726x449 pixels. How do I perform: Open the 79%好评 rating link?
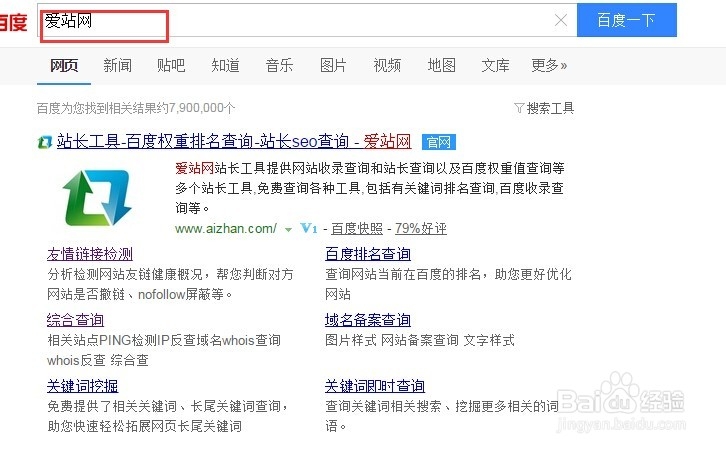click(x=421, y=228)
